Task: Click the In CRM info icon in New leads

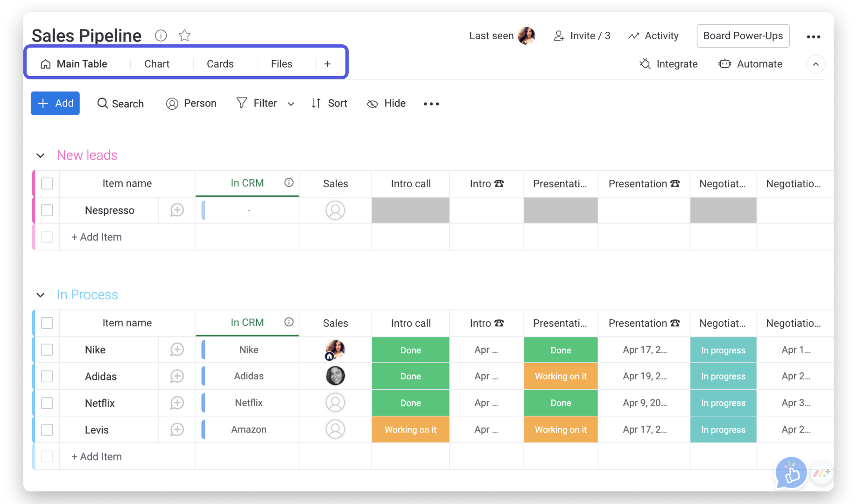Action: (289, 182)
